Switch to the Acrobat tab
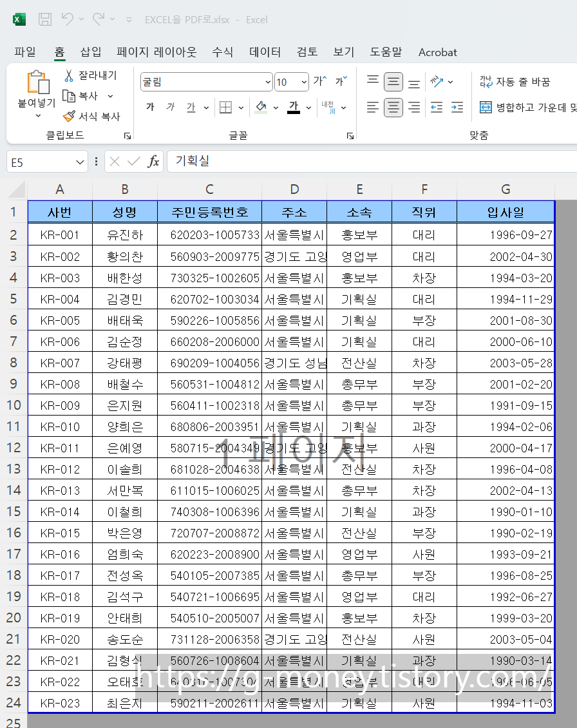The width and height of the screenshot is (577, 728). 437,52
